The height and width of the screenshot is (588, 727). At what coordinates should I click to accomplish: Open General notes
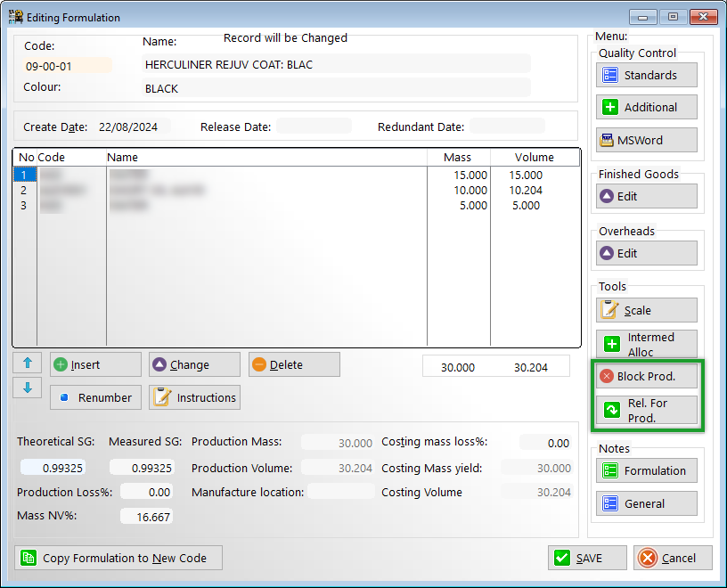coord(646,504)
